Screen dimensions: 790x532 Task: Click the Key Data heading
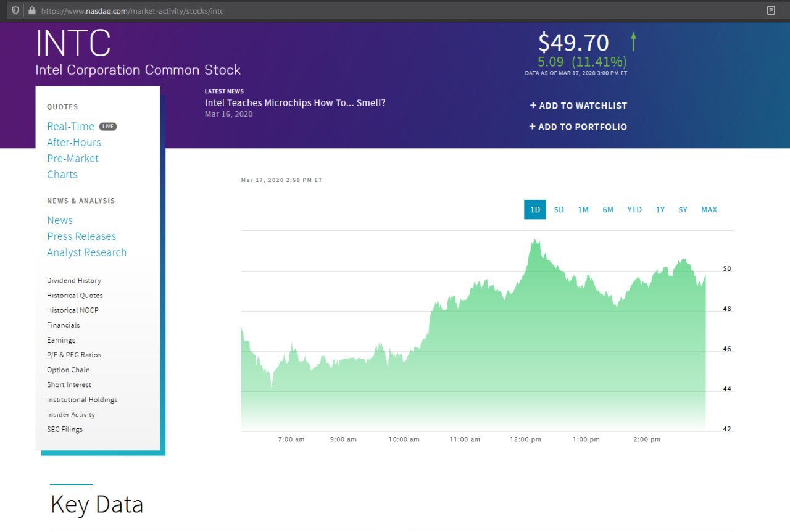pyautogui.click(x=96, y=504)
